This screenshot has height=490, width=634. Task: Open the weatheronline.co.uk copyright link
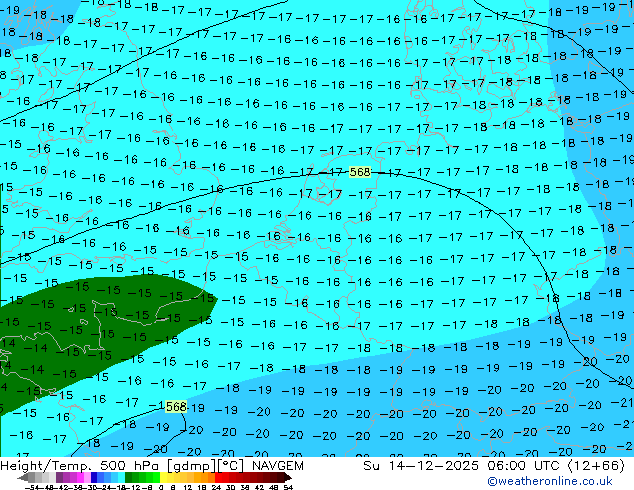click(558, 481)
